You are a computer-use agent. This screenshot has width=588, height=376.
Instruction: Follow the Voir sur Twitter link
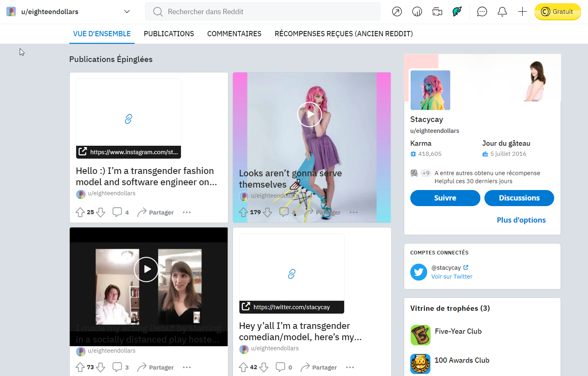point(452,277)
